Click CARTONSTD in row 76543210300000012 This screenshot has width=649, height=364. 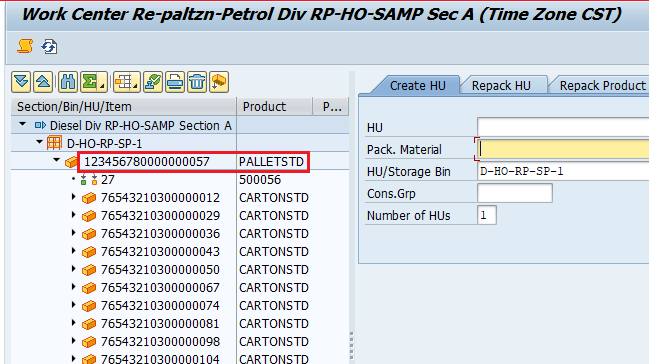[x=274, y=198]
